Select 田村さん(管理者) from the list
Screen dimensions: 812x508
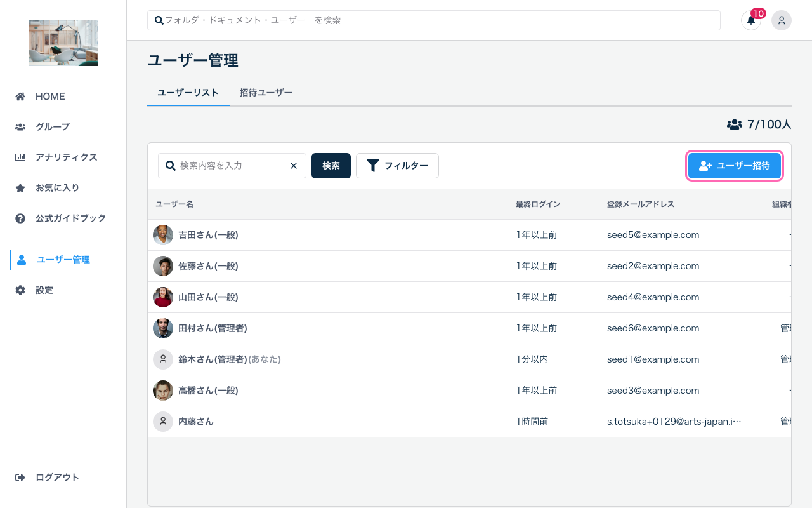213,328
